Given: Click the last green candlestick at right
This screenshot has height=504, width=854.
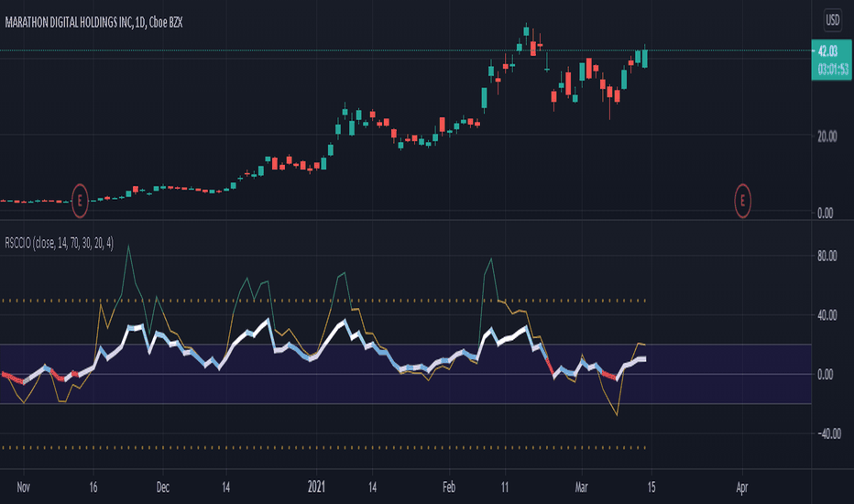Looking at the screenshot, I should point(645,57).
